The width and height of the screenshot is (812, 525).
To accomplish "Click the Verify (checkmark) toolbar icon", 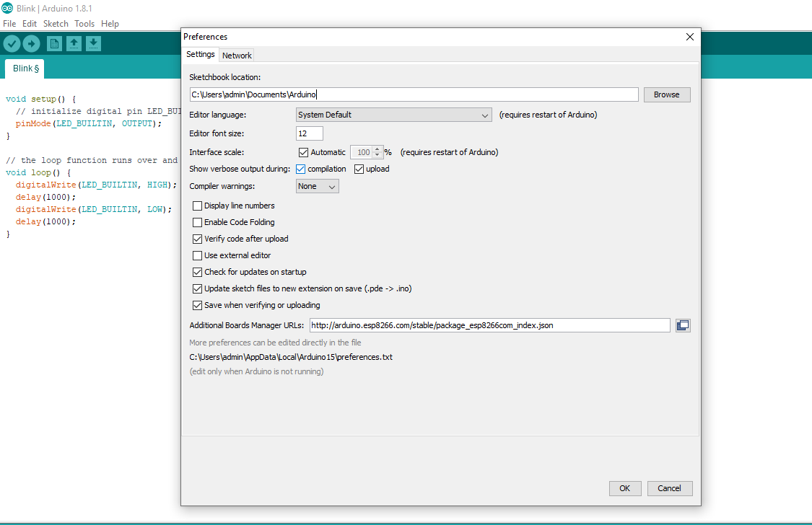I will pos(12,43).
